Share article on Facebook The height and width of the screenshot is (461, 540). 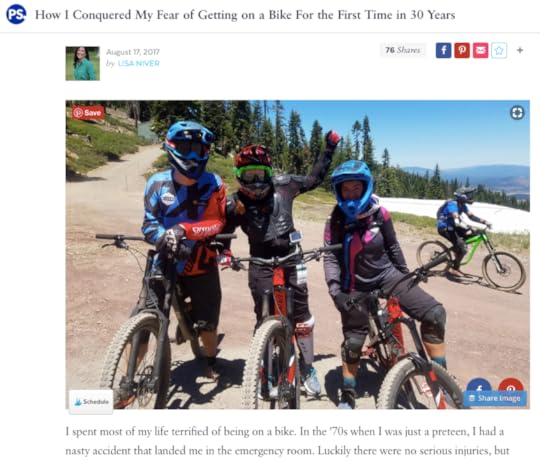pos(443,50)
